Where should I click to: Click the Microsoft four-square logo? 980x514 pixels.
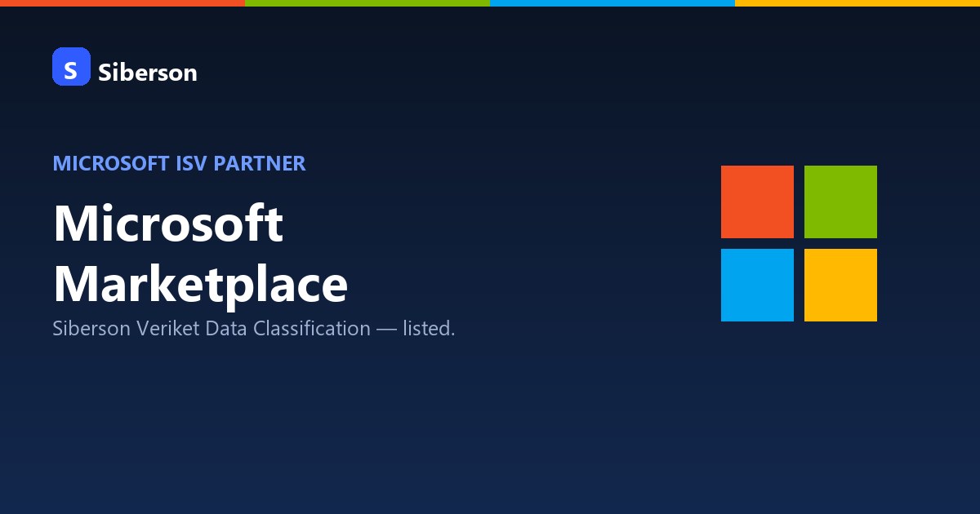[x=799, y=243]
